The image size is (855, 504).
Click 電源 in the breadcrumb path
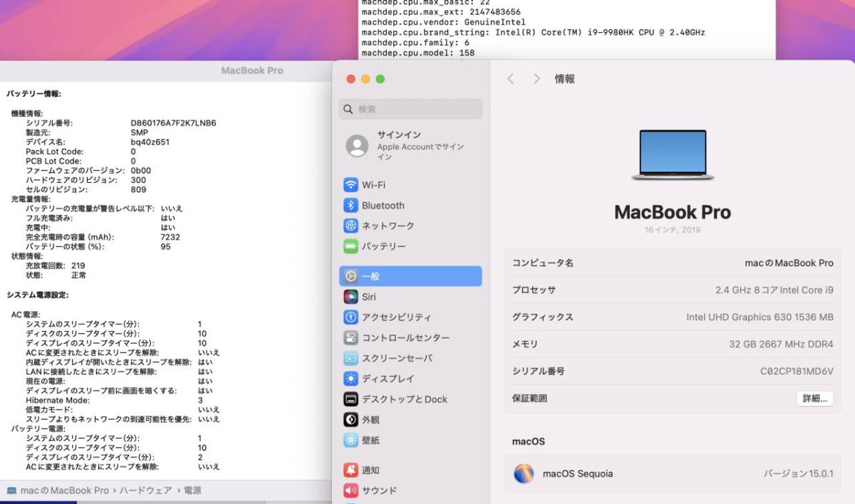[194, 490]
